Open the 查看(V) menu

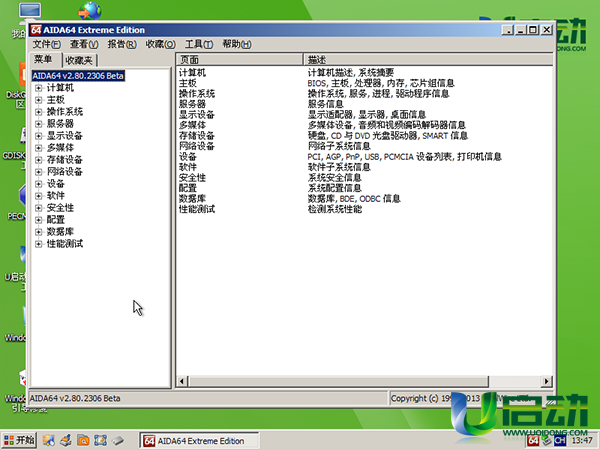(84, 44)
